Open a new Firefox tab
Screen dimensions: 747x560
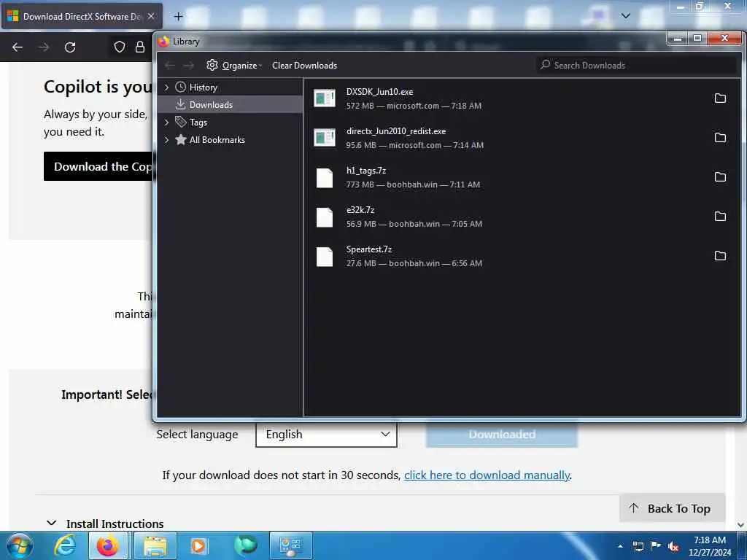(178, 17)
